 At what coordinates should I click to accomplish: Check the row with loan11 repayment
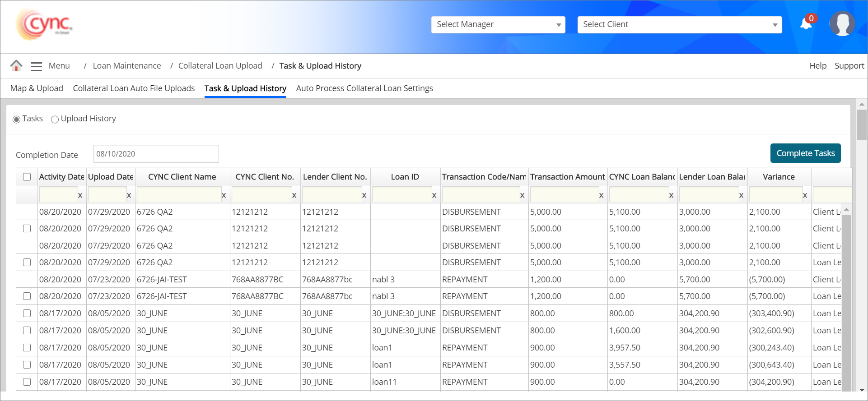click(27, 382)
